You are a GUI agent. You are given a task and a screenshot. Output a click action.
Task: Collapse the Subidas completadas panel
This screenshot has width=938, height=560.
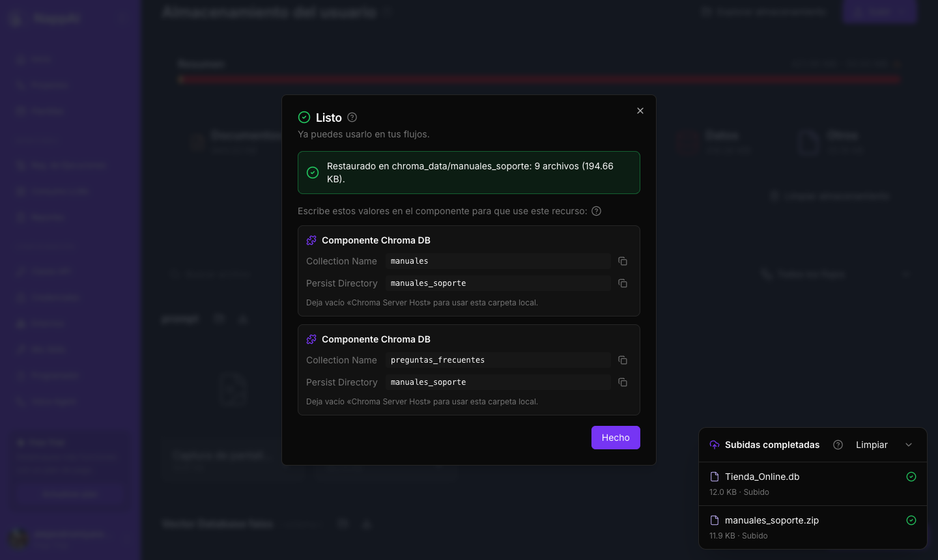point(909,445)
